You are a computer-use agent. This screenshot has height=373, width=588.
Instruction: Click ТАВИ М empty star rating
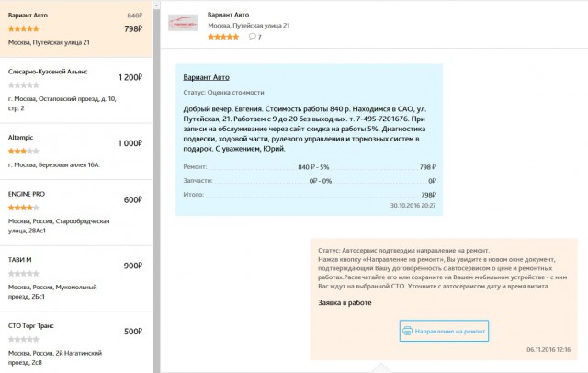(24, 273)
